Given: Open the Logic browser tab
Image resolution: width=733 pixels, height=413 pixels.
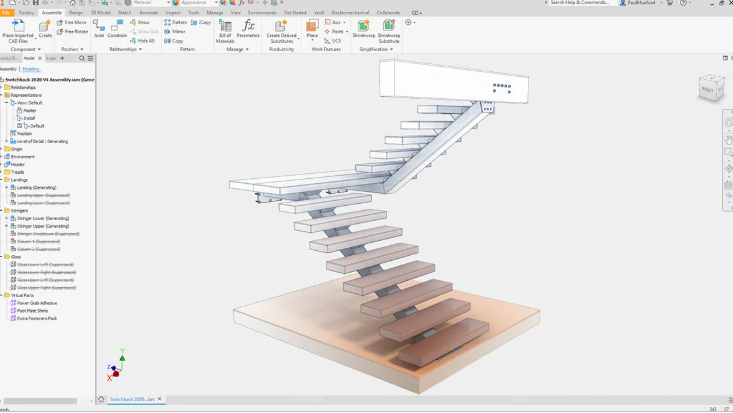Looking at the screenshot, I should (51, 58).
